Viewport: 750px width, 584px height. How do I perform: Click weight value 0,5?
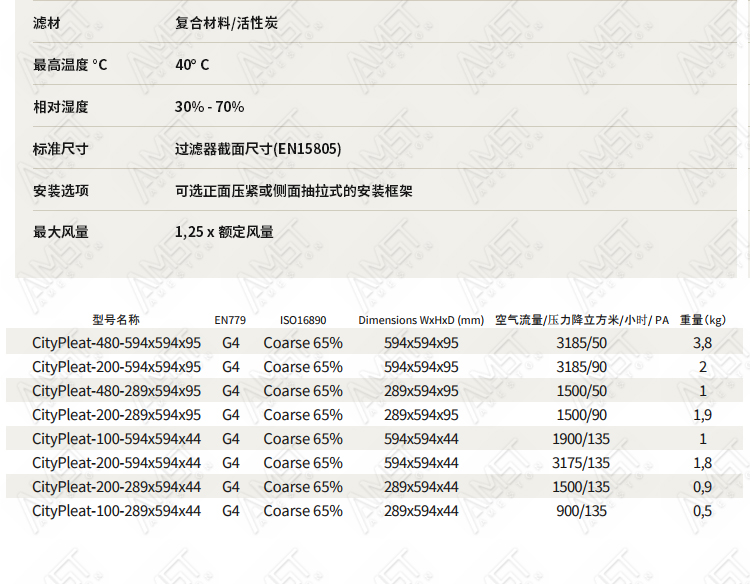pyautogui.click(x=703, y=511)
